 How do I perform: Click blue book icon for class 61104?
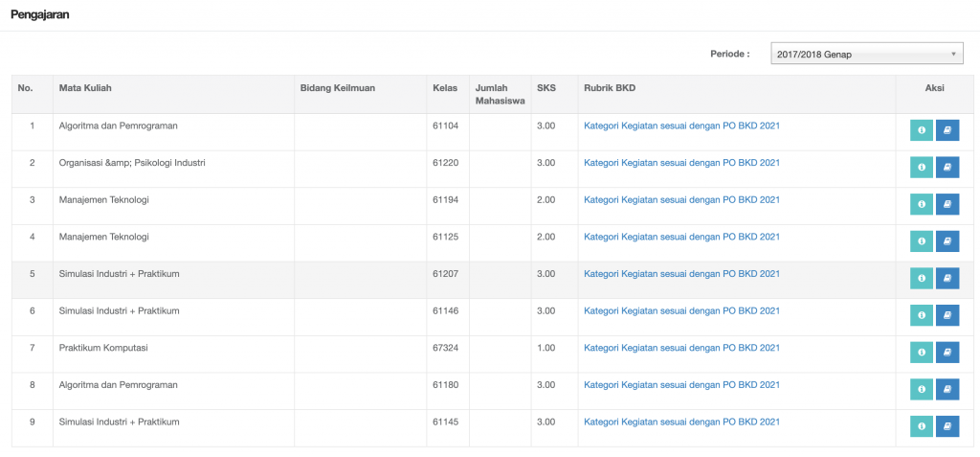point(947,130)
